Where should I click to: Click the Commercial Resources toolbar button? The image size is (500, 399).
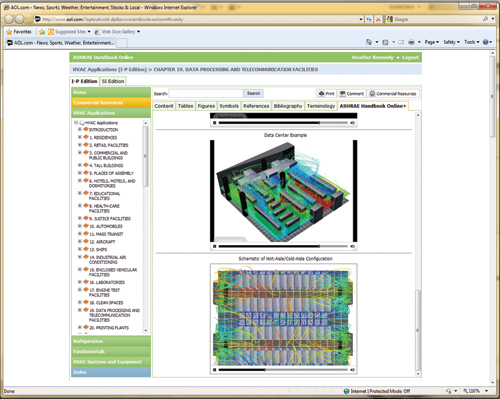[x=393, y=94]
